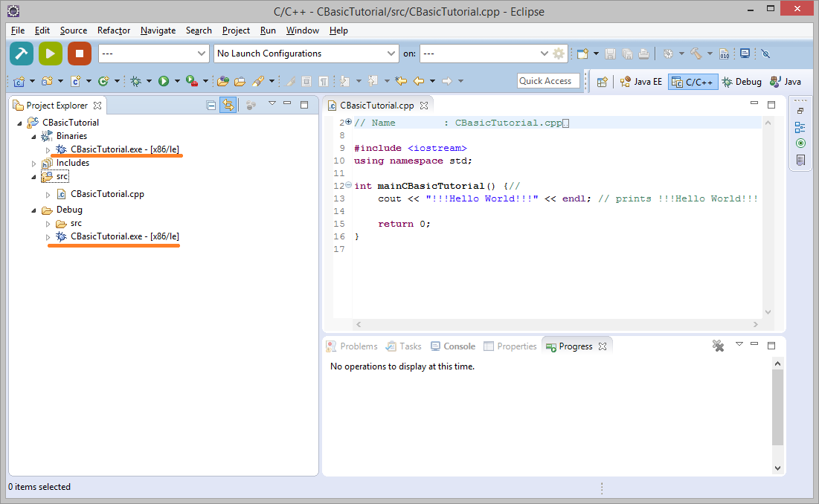Viewport: 819px width, 504px height.
Task: Toggle Mark Occurrences highlighter icon
Action: click(291, 81)
